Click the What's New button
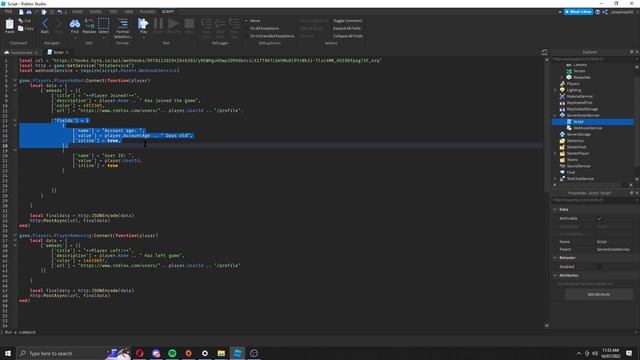Viewport: 640px width, 360px height. tap(578, 12)
